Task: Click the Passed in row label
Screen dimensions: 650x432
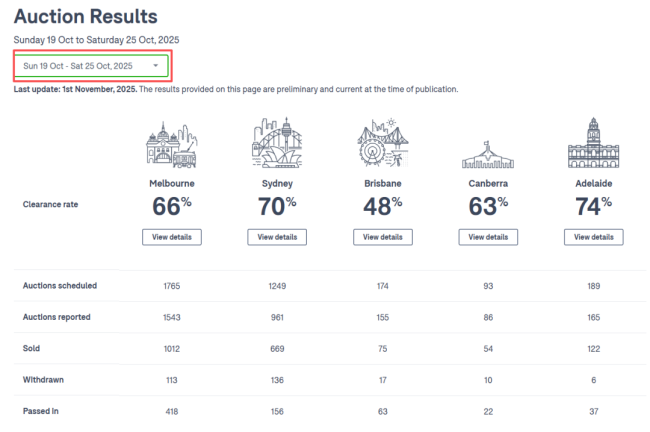Action: (41, 411)
